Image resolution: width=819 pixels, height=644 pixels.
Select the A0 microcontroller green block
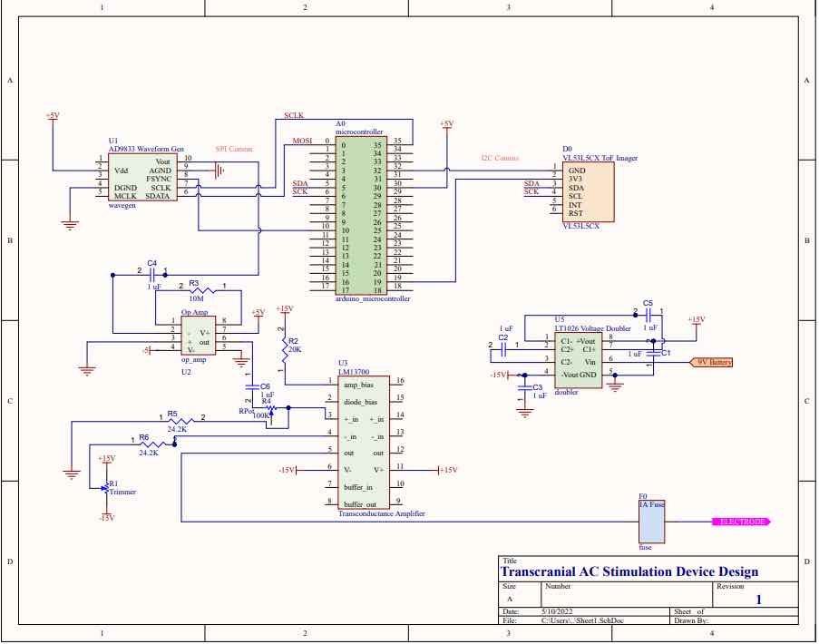click(362, 216)
